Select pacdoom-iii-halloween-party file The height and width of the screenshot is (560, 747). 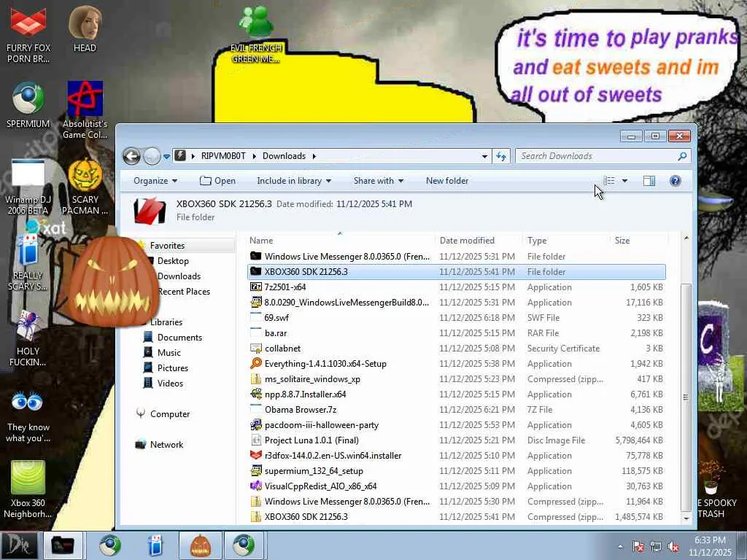[x=457, y=425]
